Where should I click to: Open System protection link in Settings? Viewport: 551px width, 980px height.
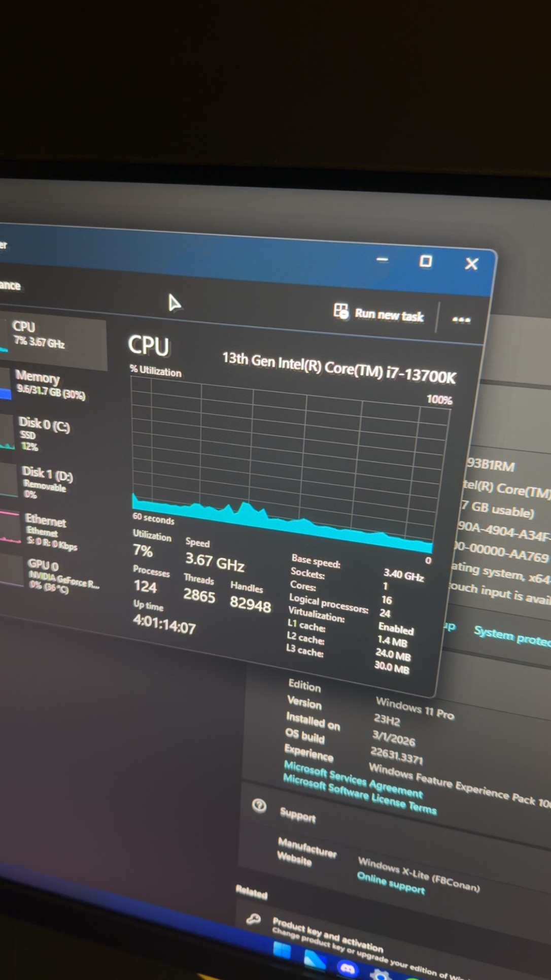pos(512,636)
